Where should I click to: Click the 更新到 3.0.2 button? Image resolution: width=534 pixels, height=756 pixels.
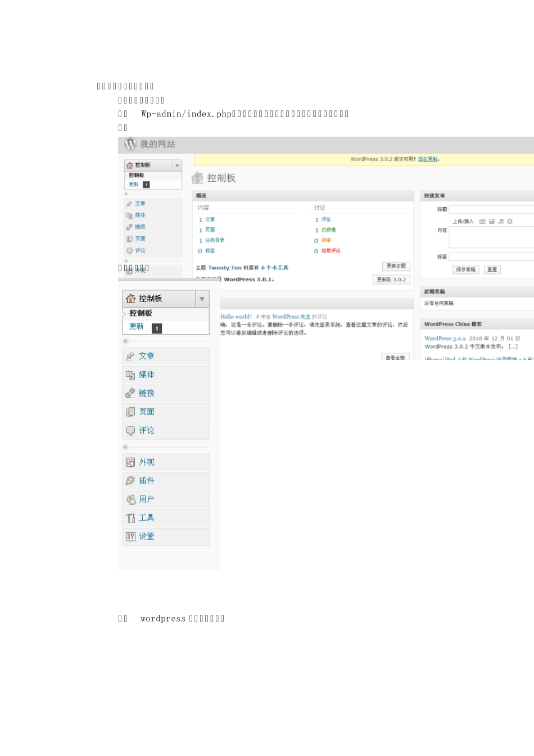[391, 280]
